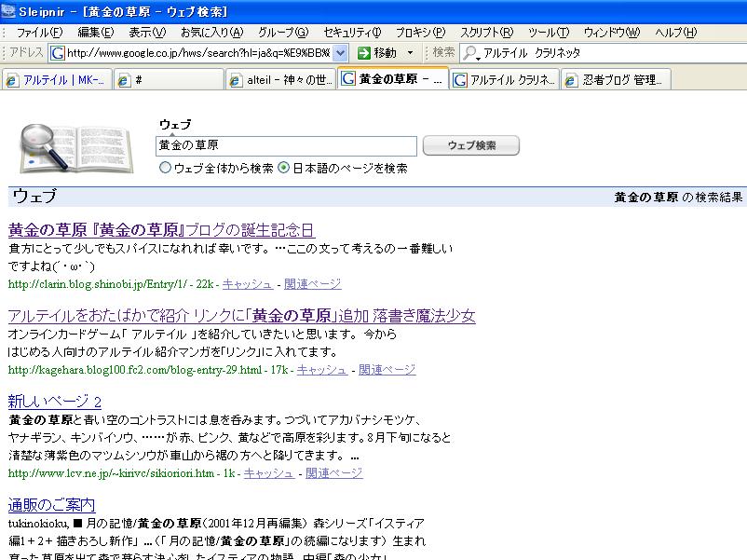The width and height of the screenshot is (747, 560).
Task: Click the address bar URL field
Action: click(198, 53)
